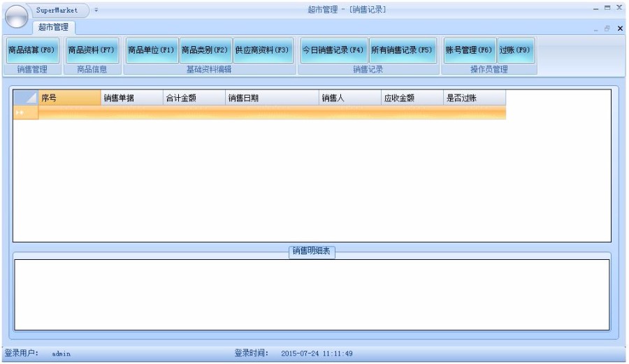
Task: Click the 销售日期 column header
Action: [272, 98]
